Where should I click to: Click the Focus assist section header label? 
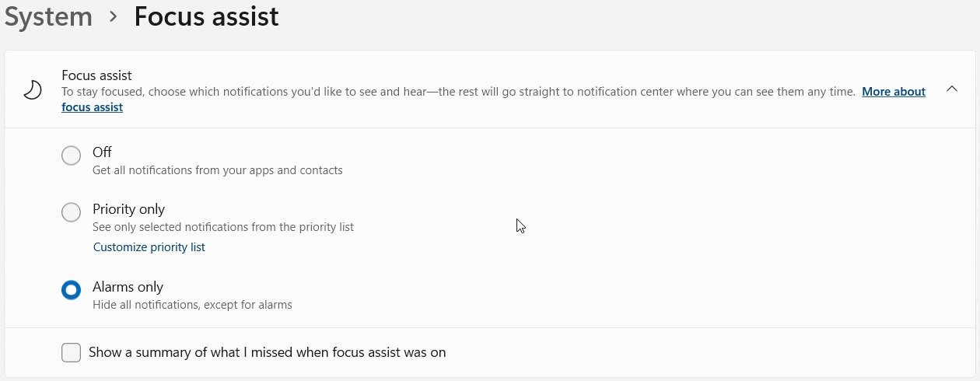pyautogui.click(x=96, y=75)
